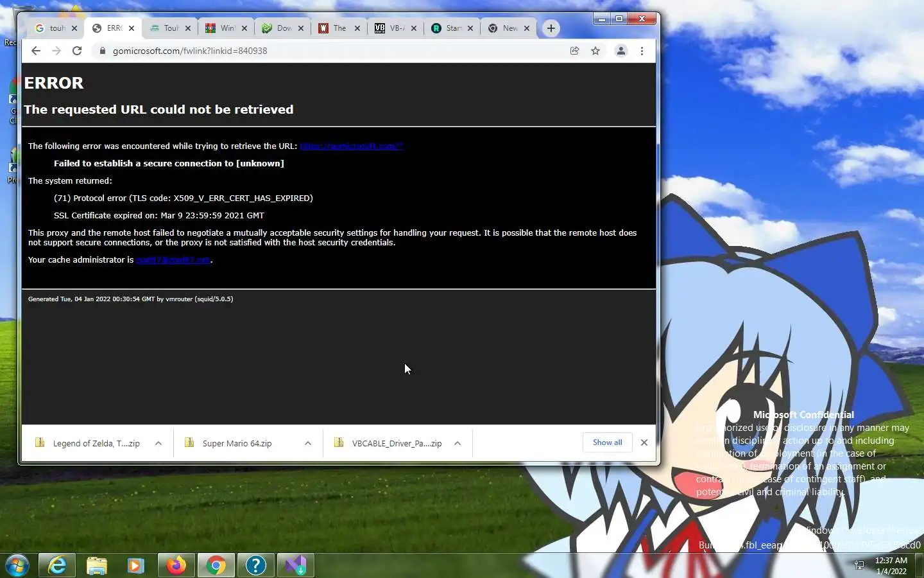Click the network icon in system tray
This screenshot has height=578, width=924.
859,566
